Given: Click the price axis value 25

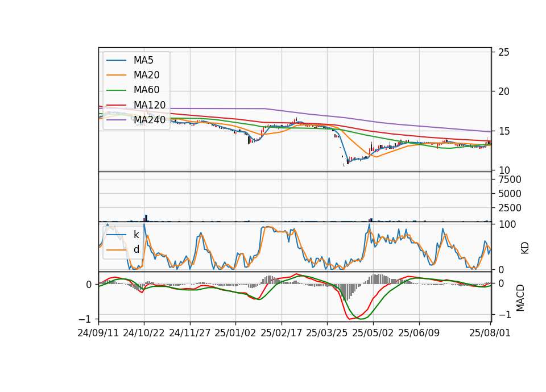Looking at the screenshot, I should [503, 52].
